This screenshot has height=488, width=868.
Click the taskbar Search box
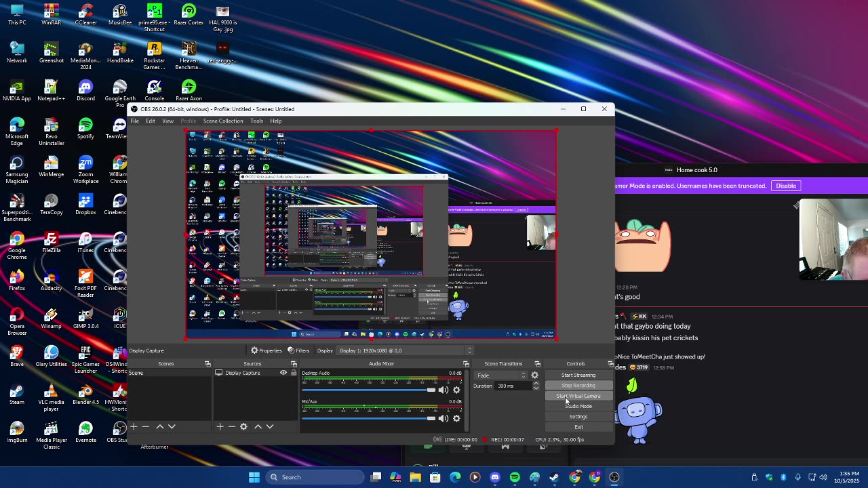click(315, 477)
